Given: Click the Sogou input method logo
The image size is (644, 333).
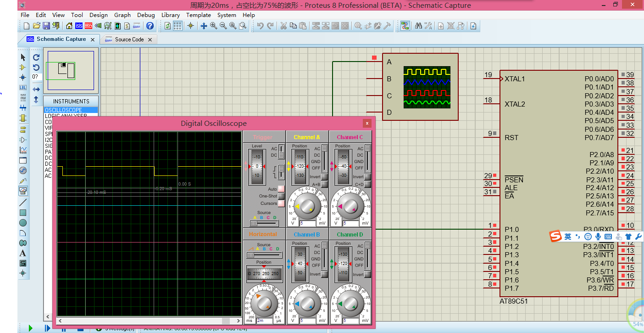Looking at the screenshot, I should click(556, 236).
